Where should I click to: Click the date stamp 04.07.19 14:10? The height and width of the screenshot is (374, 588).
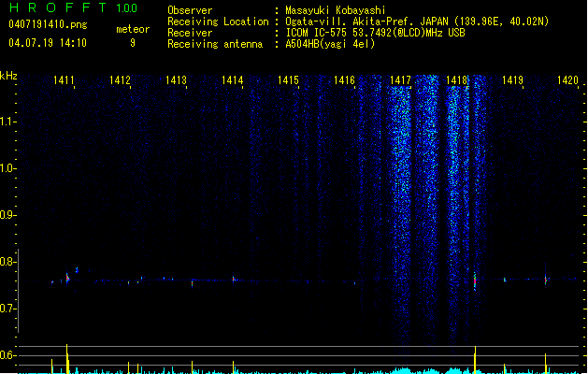point(48,43)
